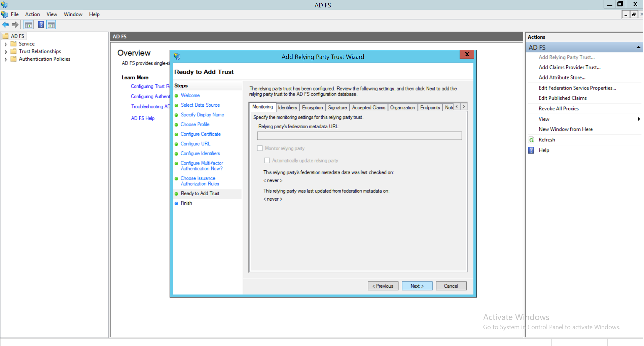Enable the Monitor relying party checkbox
Image resolution: width=644 pixels, height=346 pixels.
coord(259,148)
